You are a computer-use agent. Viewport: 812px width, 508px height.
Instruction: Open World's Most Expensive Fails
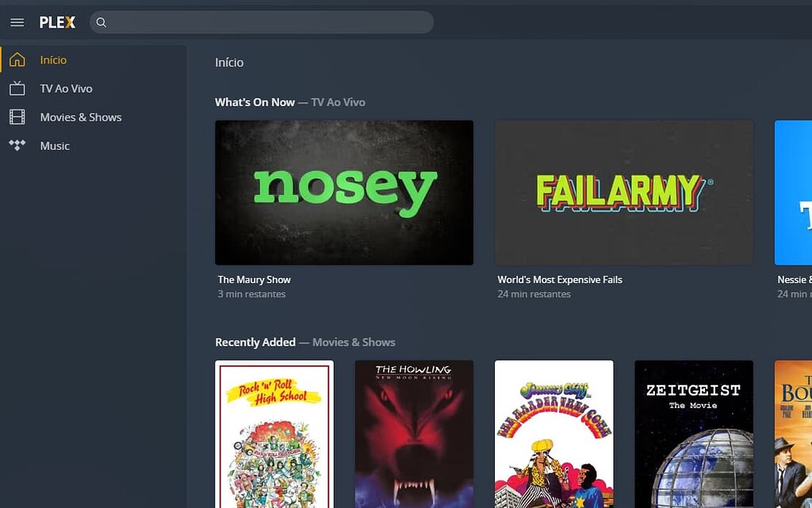click(x=559, y=279)
